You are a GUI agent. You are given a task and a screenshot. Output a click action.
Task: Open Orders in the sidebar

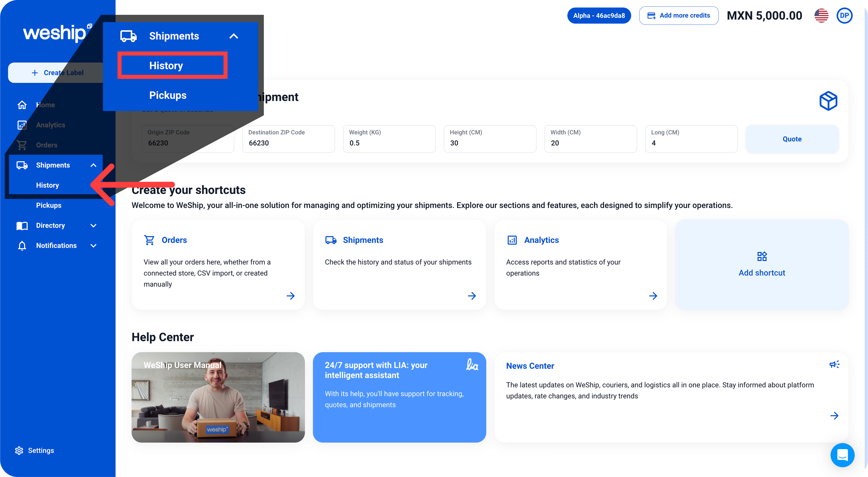coord(46,145)
